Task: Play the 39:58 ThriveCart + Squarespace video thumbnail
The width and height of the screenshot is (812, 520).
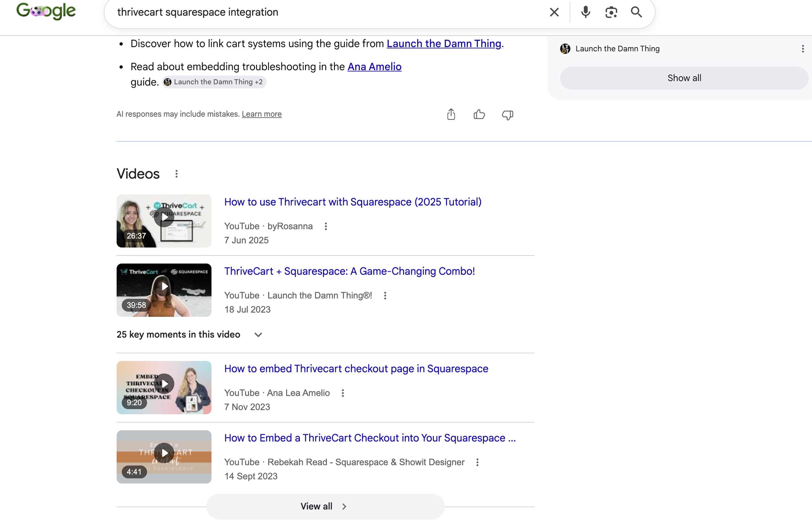Action: [x=164, y=290]
